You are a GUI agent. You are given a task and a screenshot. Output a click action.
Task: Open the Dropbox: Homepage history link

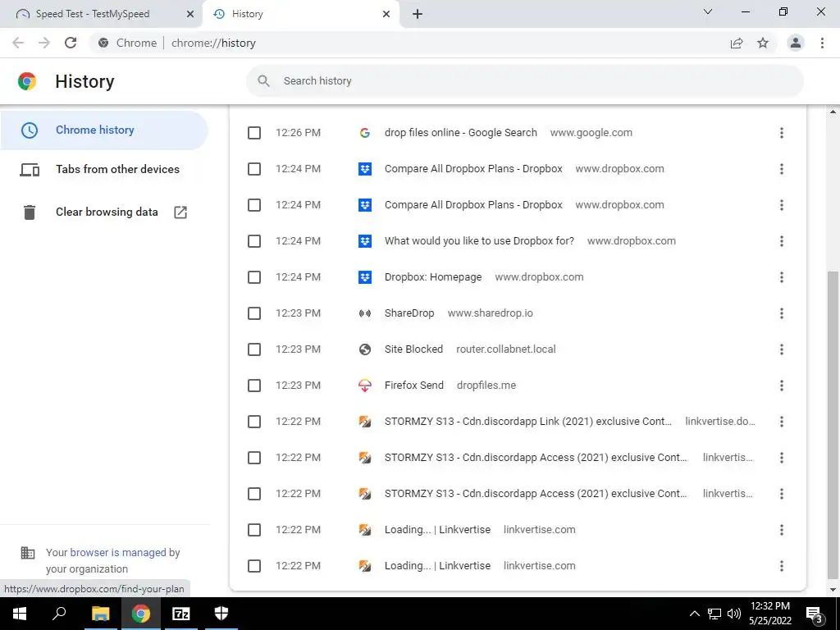(x=433, y=277)
